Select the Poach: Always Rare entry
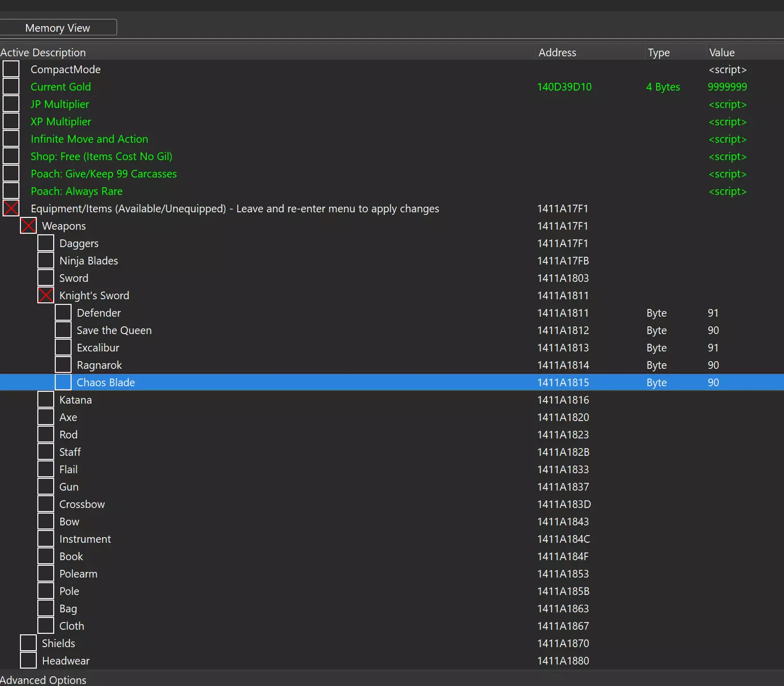The width and height of the screenshot is (784, 686). tap(77, 191)
